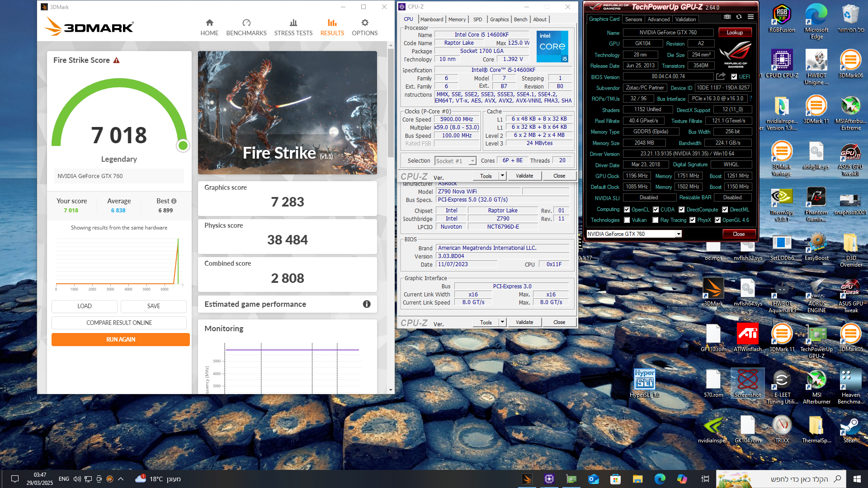
Task: Click COMPARE RESULT ONLINE button
Action: 119,323
